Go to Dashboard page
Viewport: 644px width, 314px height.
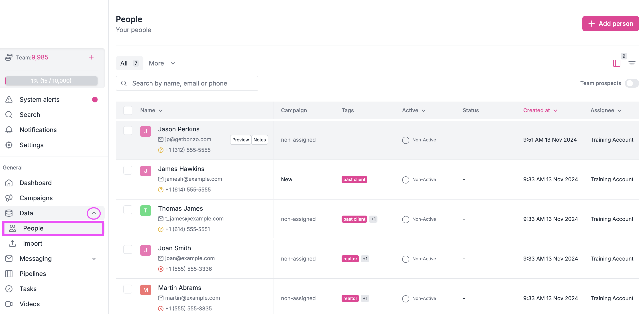click(35, 183)
